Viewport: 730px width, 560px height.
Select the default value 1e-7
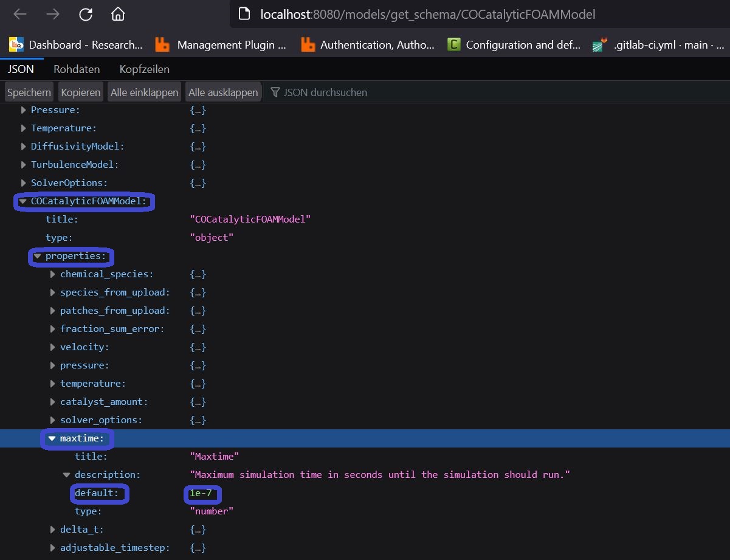click(x=201, y=493)
